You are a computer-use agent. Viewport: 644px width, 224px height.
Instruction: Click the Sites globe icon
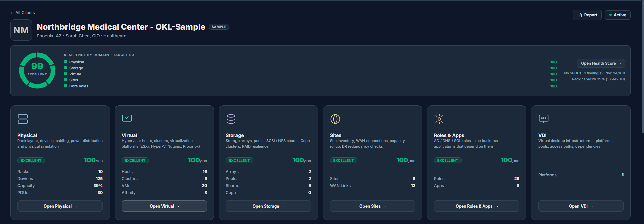[335, 119]
